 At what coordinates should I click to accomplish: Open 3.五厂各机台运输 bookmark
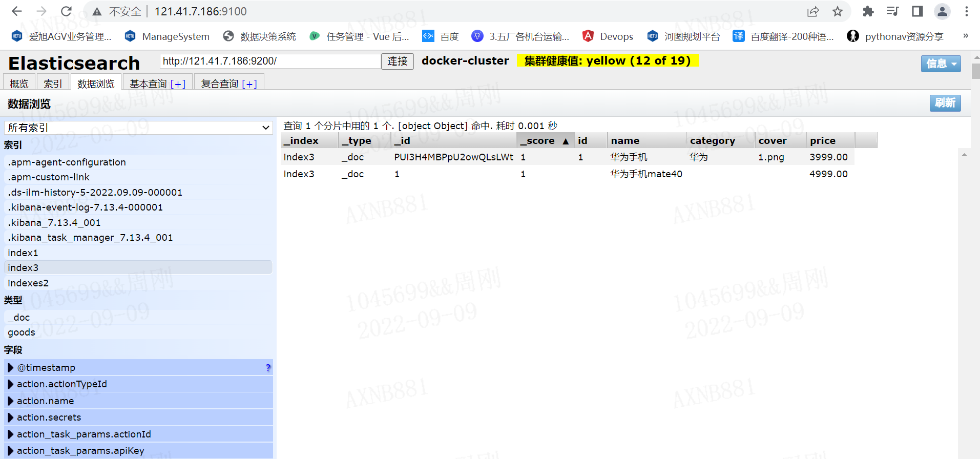click(520, 36)
